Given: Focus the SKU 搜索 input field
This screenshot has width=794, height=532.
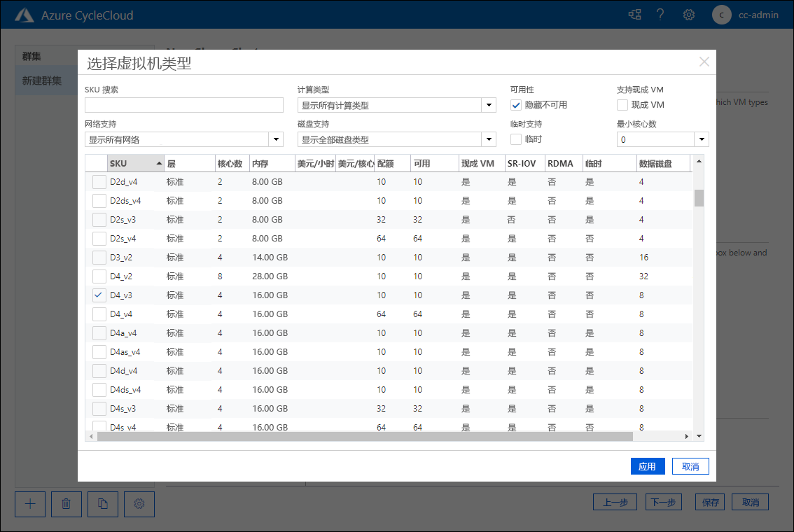Looking at the screenshot, I should [x=184, y=105].
